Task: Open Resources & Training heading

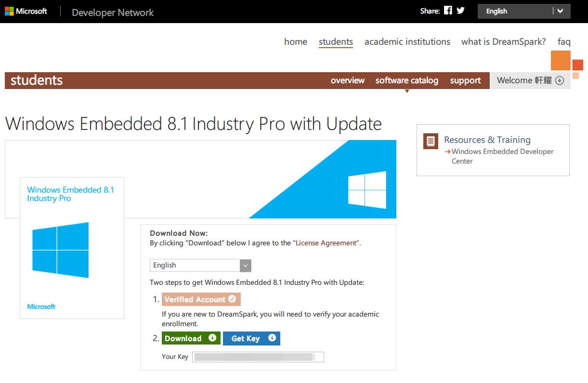Action: click(487, 140)
